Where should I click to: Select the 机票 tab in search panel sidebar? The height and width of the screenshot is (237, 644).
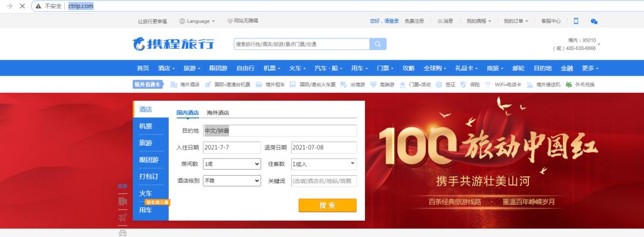click(x=151, y=126)
